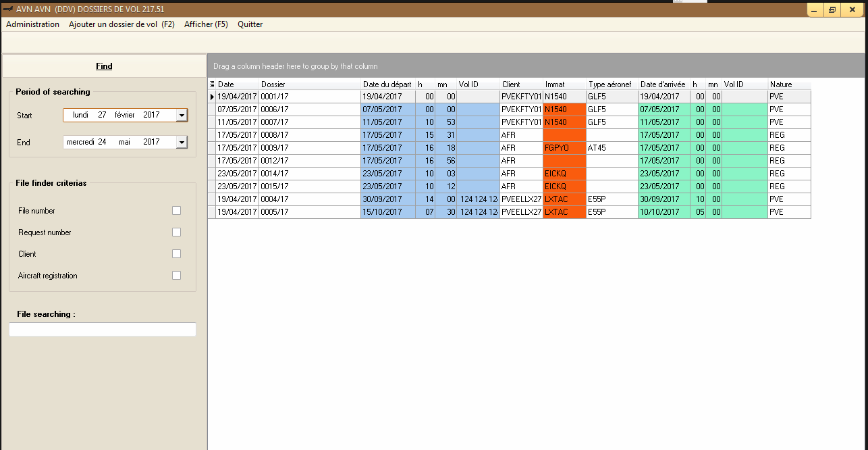
Task: Click the column chooser icon left of the Date header
Action: pyautogui.click(x=212, y=84)
